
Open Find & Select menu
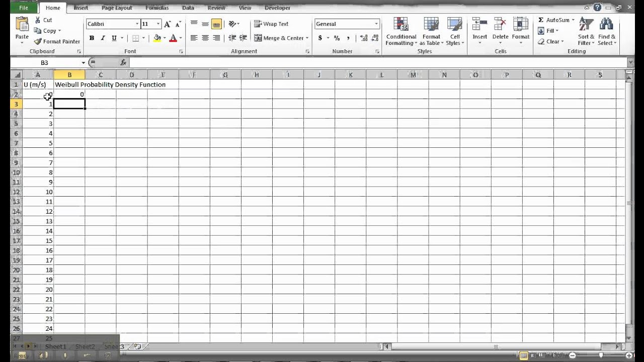point(607,31)
